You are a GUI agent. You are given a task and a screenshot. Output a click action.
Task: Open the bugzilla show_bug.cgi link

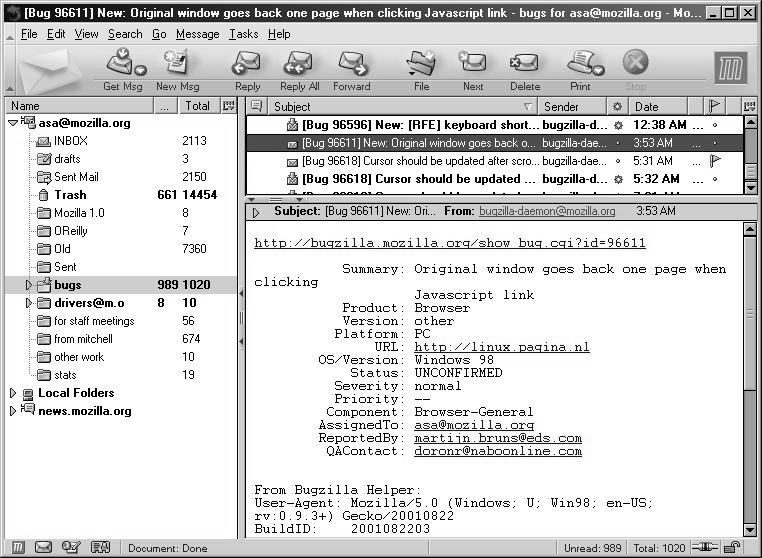click(449, 243)
